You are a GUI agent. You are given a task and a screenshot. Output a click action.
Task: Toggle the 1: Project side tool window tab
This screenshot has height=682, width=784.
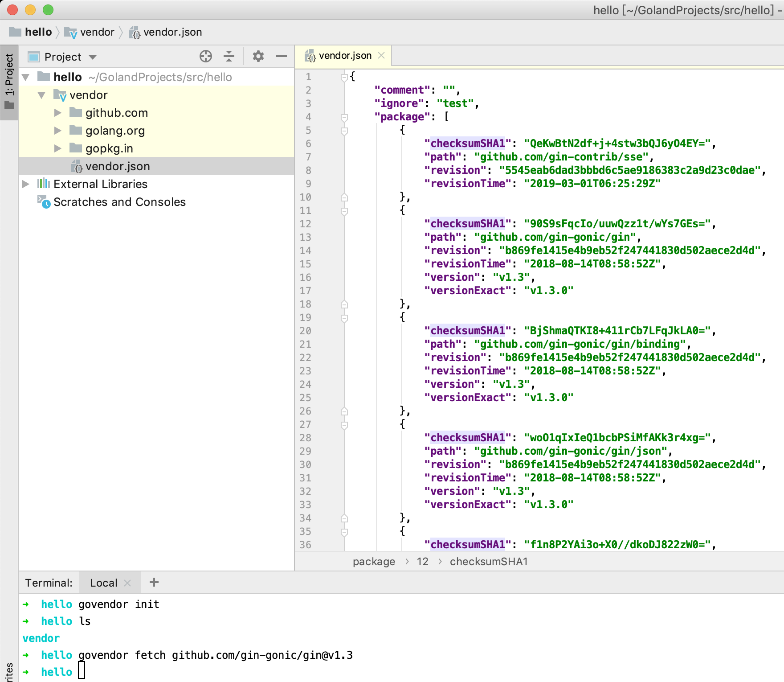point(9,82)
